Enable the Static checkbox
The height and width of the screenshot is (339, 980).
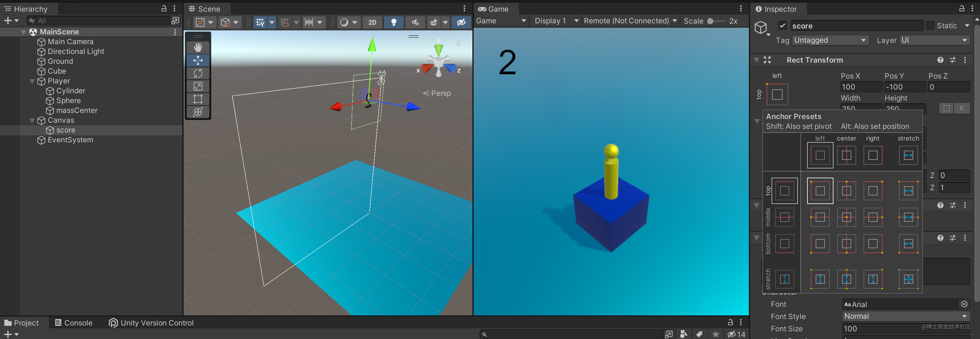click(930, 25)
